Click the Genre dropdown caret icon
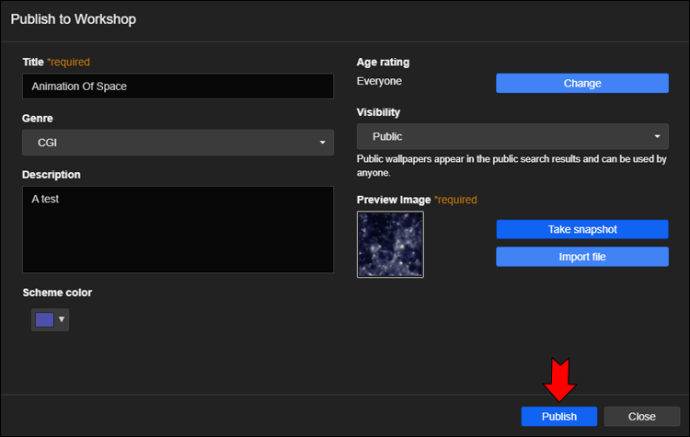This screenshot has height=437, width=690. [x=323, y=143]
